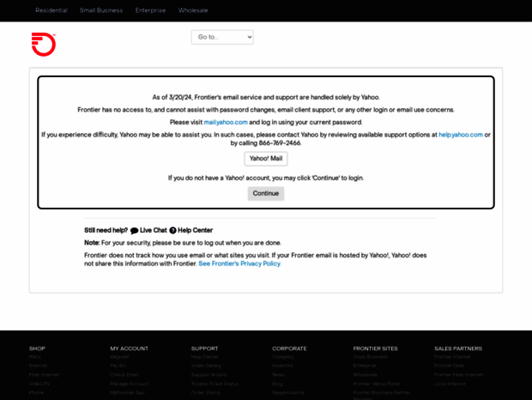Click Help Center text near Still need help
The width and height of the screenshot is (532, 400).
[195, 230]
